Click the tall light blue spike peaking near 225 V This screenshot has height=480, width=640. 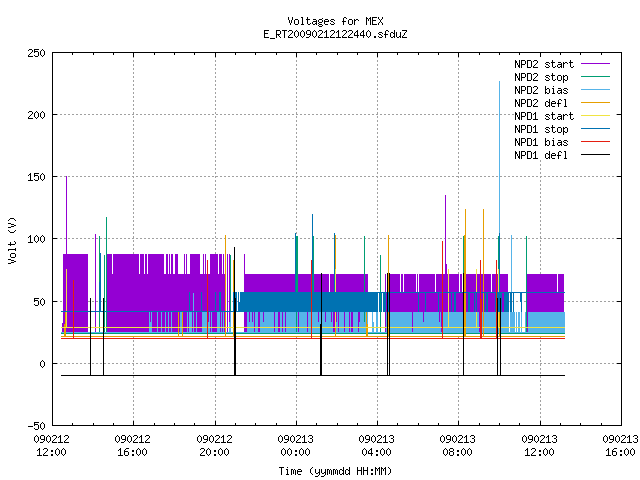(499, 155)
